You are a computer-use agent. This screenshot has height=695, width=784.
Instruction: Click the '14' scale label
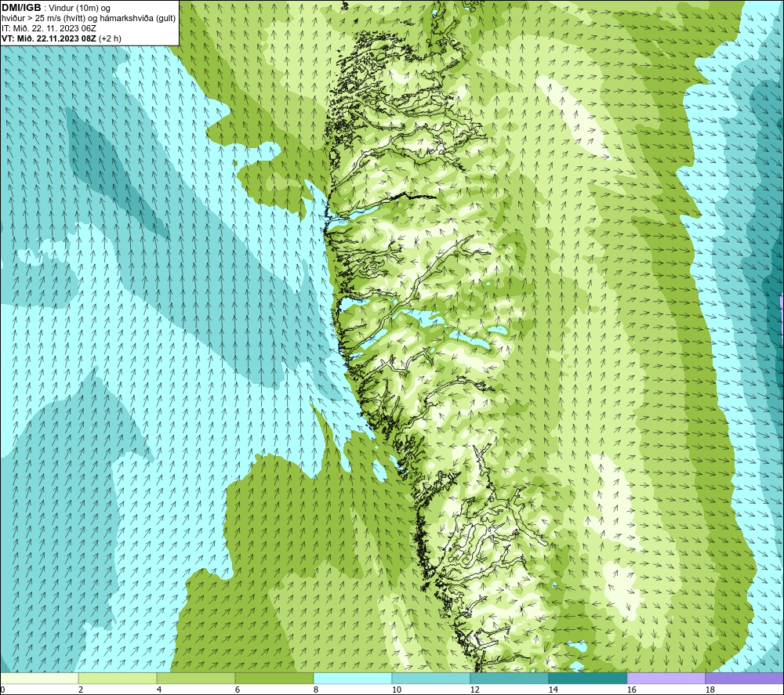click(553, 690)
